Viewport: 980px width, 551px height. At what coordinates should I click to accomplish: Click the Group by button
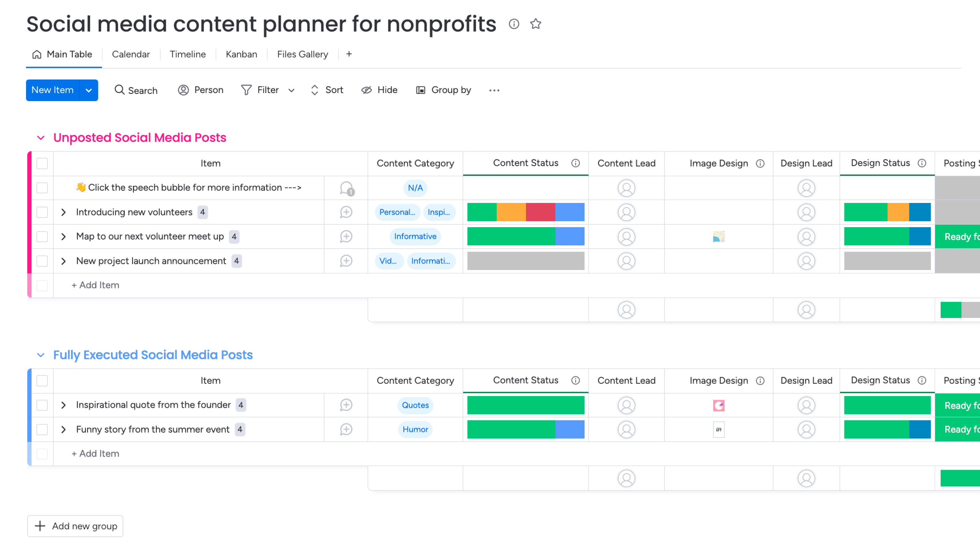point(444,90)
